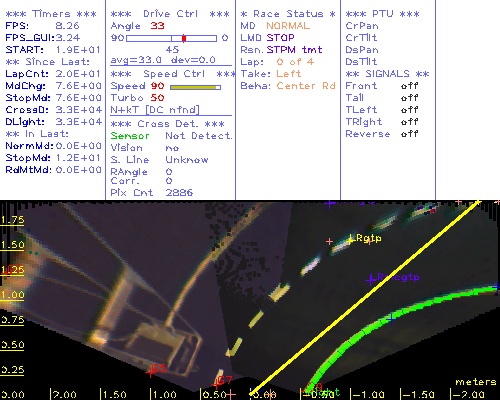This screenshot has width=500, height=400.
Task: Click the Pix Cnt 2886 value
Action: [x=179, y=192]
